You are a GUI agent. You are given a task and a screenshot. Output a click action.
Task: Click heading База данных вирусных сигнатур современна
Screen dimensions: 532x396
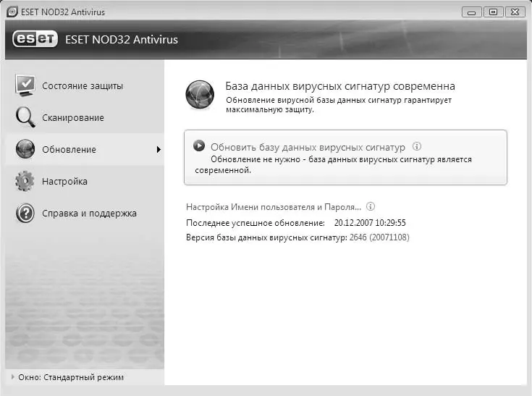(x=340, y=86)
